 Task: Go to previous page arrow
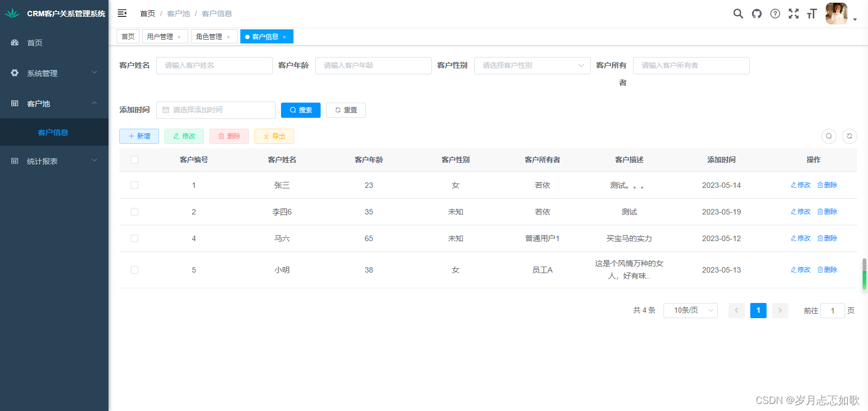coord(736,310)
